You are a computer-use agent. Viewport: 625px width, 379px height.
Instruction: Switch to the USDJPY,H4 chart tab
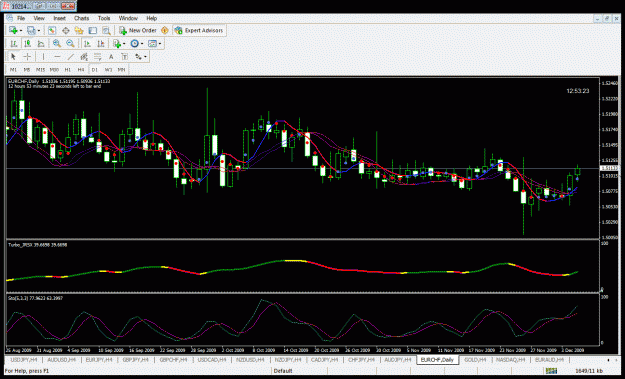[x=24, y=360]
